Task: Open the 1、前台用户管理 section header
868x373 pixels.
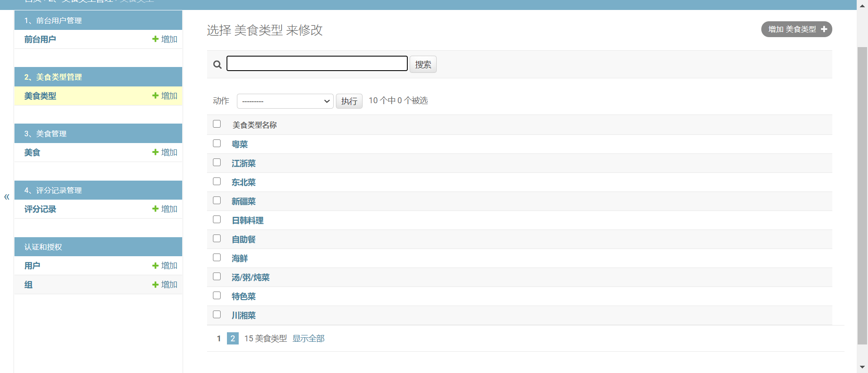Action: point(53,20)
